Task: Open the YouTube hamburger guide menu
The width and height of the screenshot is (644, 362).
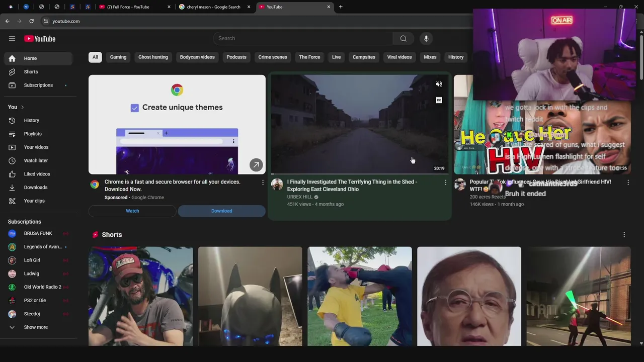Action: 12,39
